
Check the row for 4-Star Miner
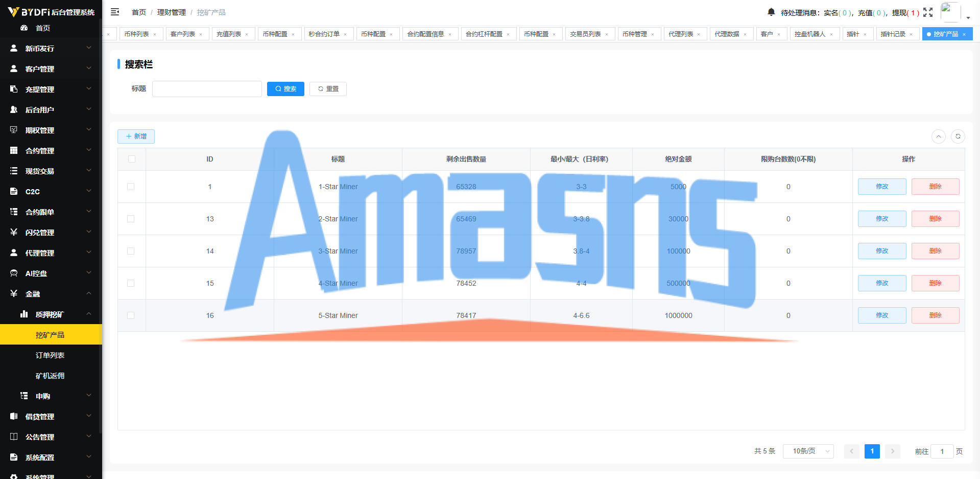131,283
